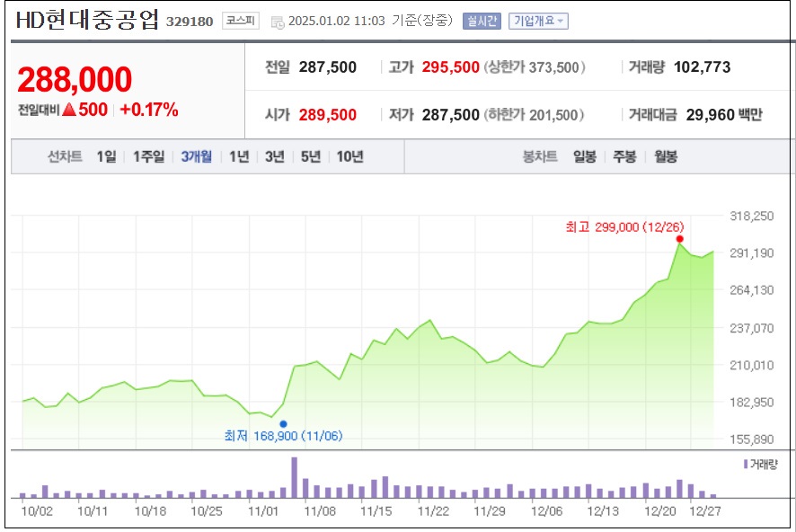
Task: Select the 3년 line chart tab
Action: point(275,156)
